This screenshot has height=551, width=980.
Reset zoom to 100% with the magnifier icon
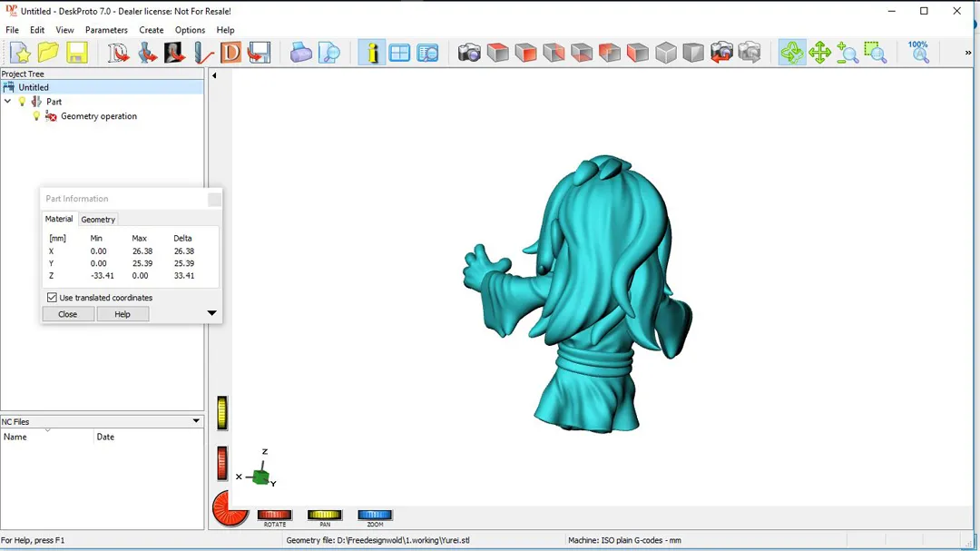coord(918,54)
